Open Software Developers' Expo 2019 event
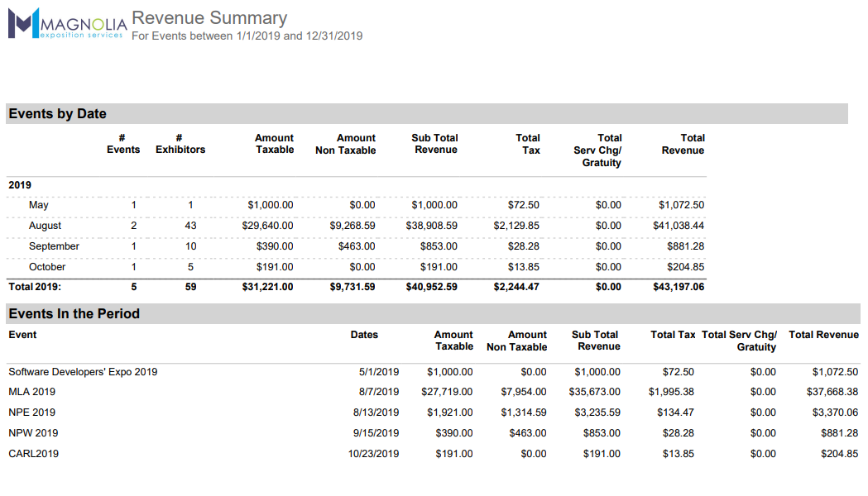Screen dimensions: 868x496 coord(83,372)
